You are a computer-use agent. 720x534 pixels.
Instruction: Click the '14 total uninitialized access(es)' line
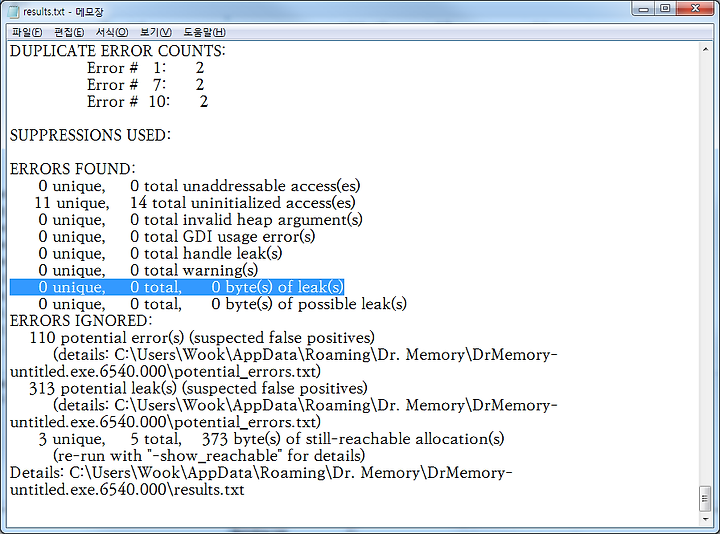[x=195, y=203]
